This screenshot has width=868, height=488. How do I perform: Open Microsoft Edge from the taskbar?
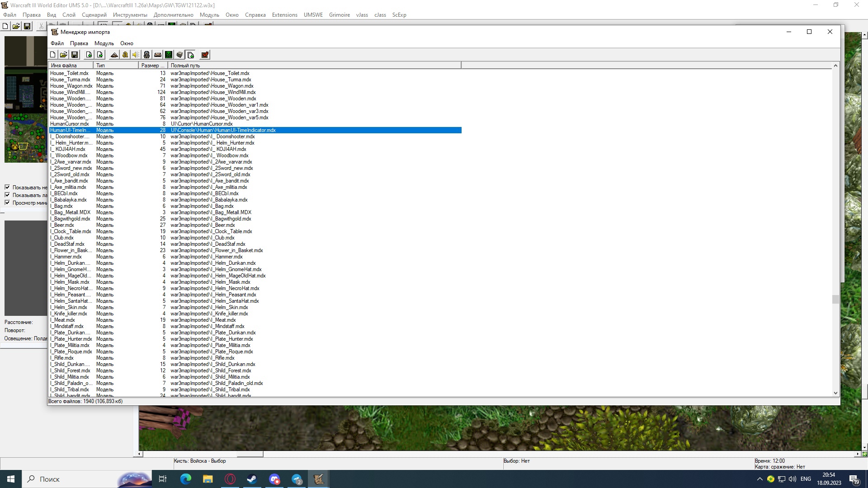coord(186,479)
